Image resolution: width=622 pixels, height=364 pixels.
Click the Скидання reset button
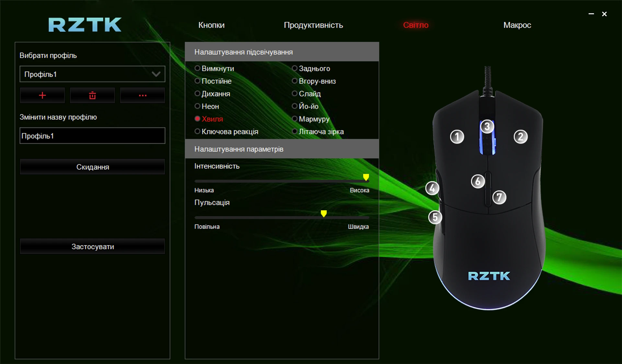point(92,167)
